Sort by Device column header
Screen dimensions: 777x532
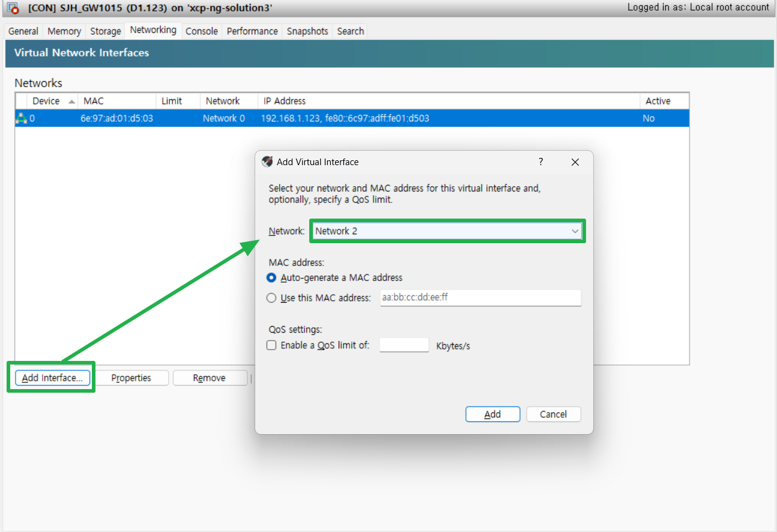[x=46, y=101]
